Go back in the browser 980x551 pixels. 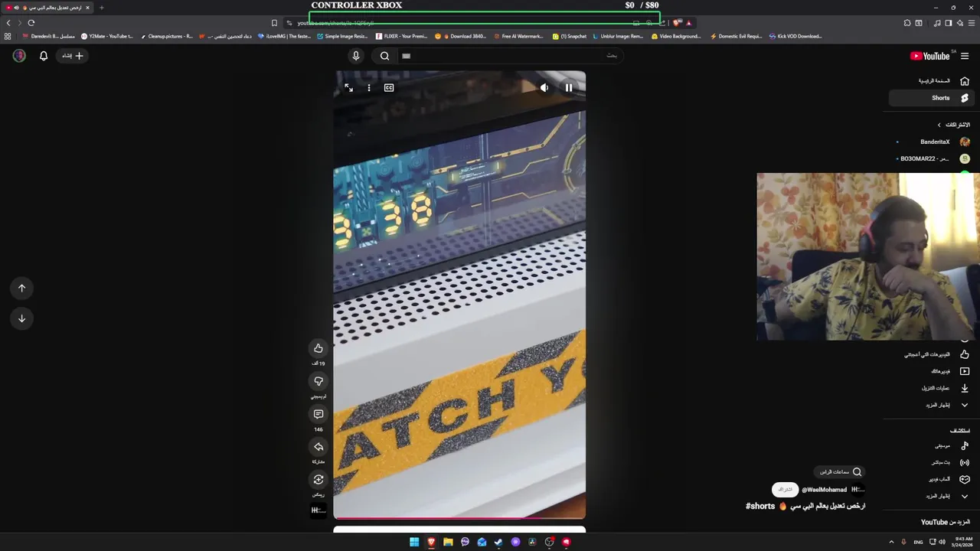coord(8,23)
